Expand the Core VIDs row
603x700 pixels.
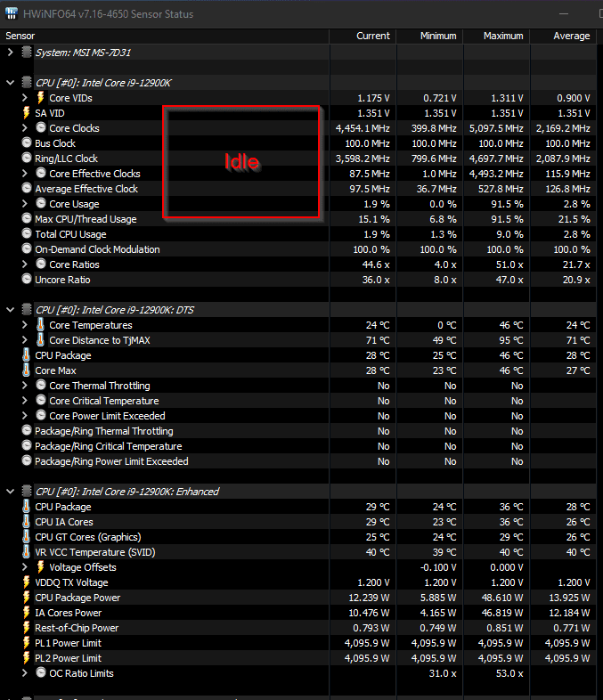25,97
